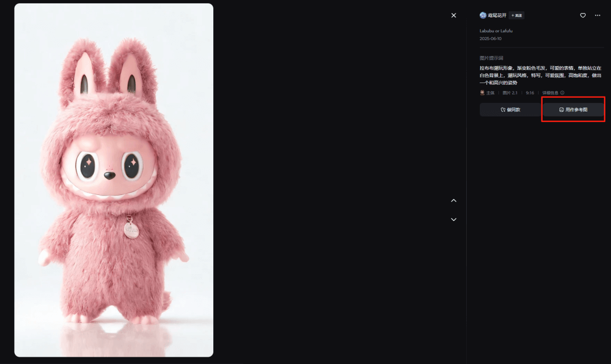The image size is (611, 364).
Task: Click the Labubu or Lafufu title
Action: 496,31
